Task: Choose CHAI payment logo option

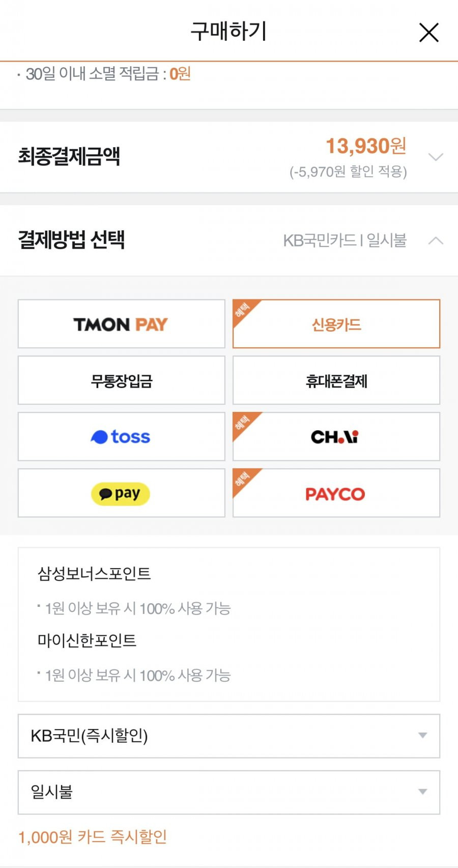Action: click(336, 437)
